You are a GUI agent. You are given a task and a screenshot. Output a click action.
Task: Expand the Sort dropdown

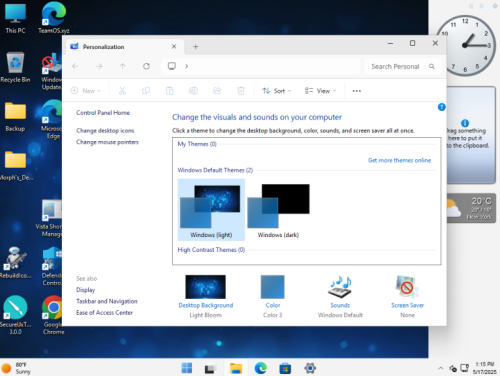277,91
